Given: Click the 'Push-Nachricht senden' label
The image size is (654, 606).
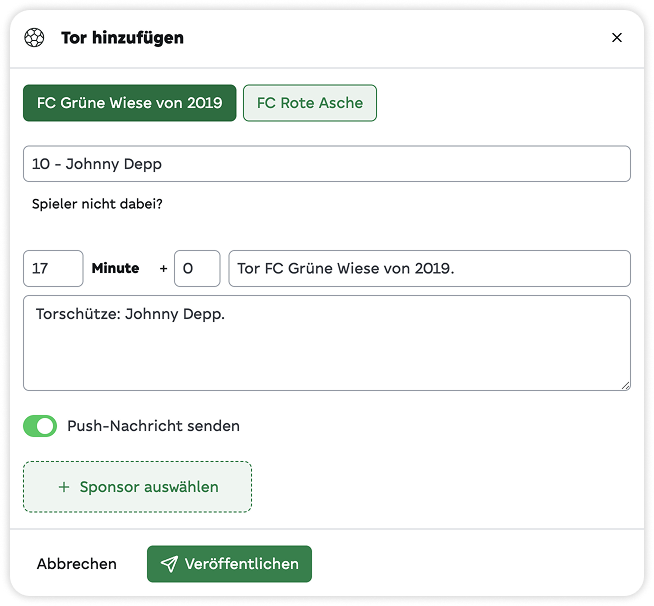Looking at the screenshot, I should (x=153, y=426).
